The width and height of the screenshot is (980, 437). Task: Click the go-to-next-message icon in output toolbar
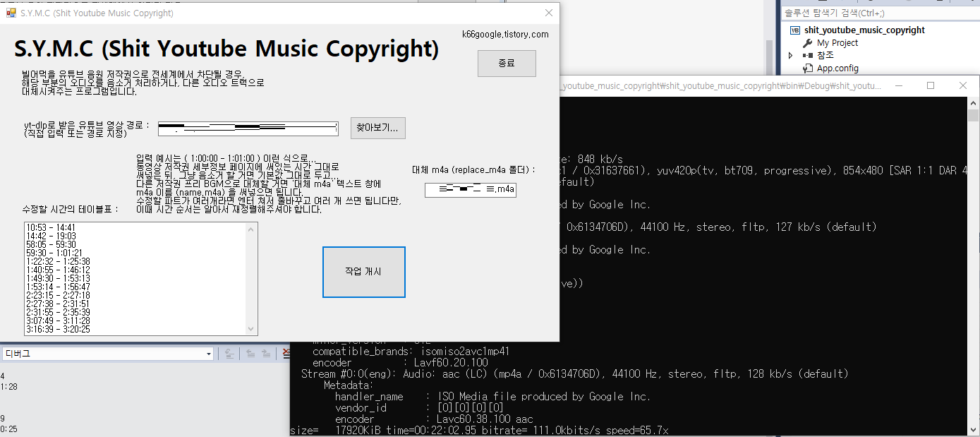(265, 354)
